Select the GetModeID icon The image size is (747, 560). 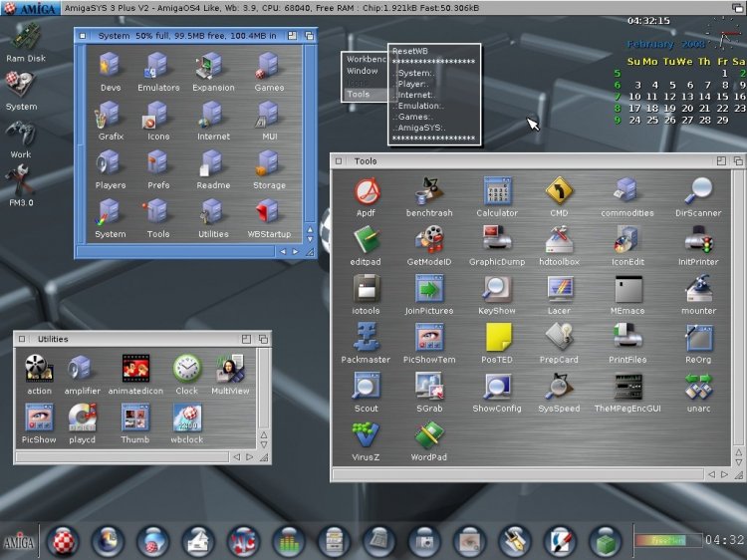coord(429,240)
